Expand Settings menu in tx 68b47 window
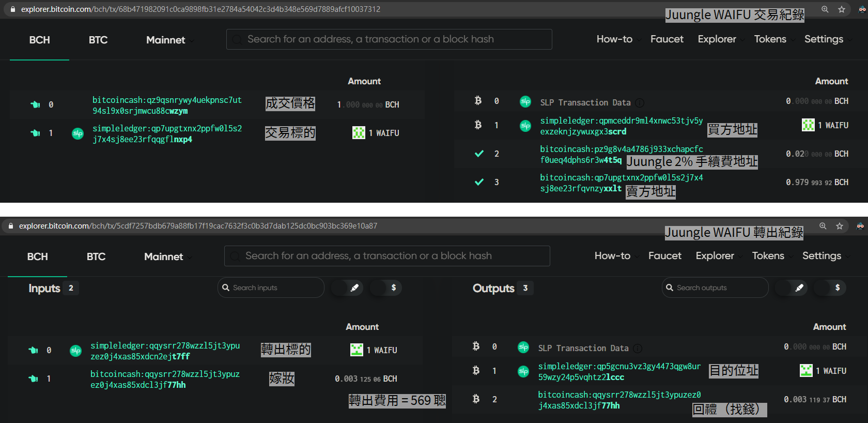This screenshot has height=423, width=868. point(828,39)
